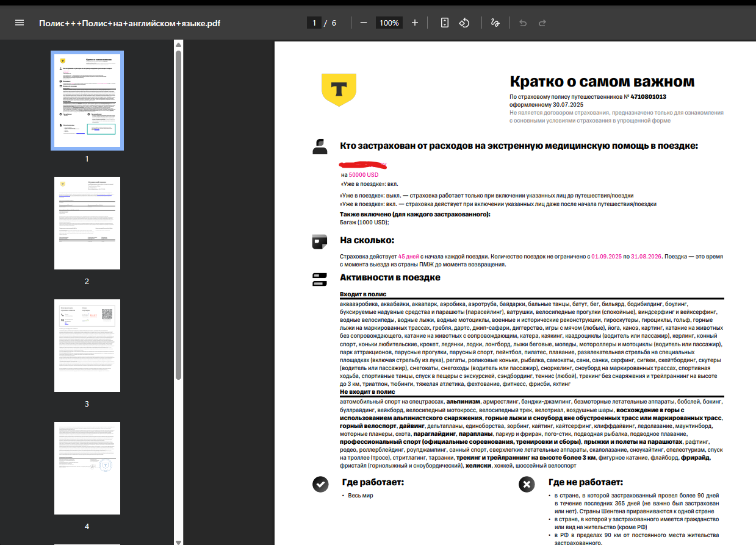
Task: Open page 2 thumbnail
Action: [87, 223]
